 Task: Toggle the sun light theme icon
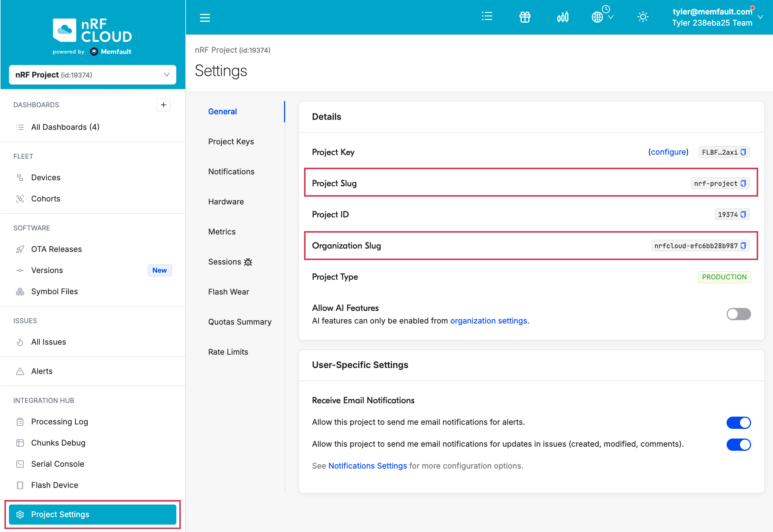tap(643, 17)
